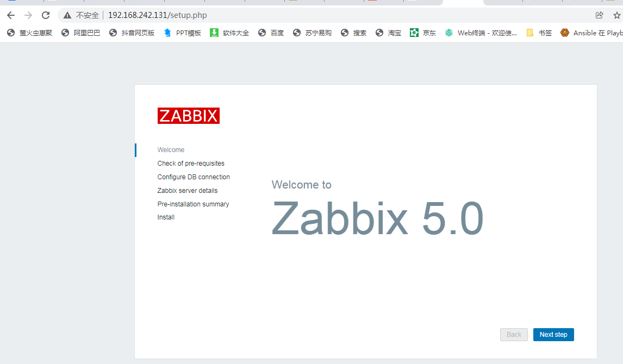This screenshot has height=364, width=623.
Task: Select Pre-installation summary step
Action: pos(193,204)
